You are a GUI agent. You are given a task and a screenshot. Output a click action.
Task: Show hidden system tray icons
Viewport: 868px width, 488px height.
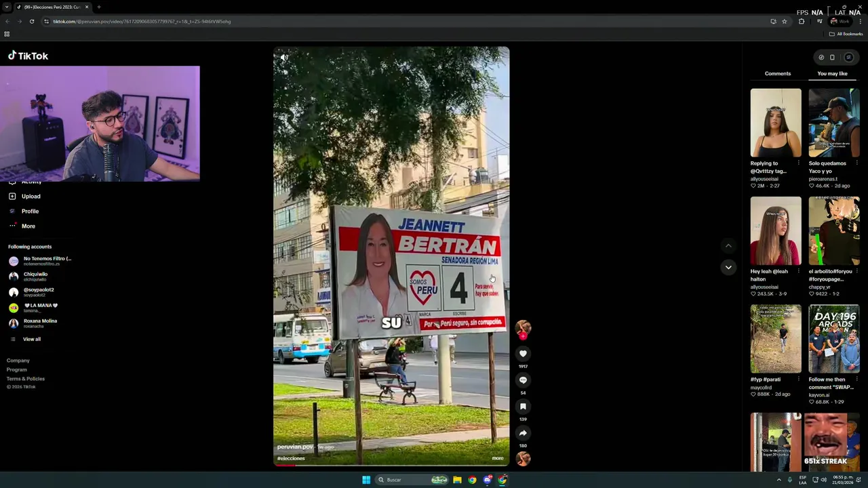pos(778,480)
